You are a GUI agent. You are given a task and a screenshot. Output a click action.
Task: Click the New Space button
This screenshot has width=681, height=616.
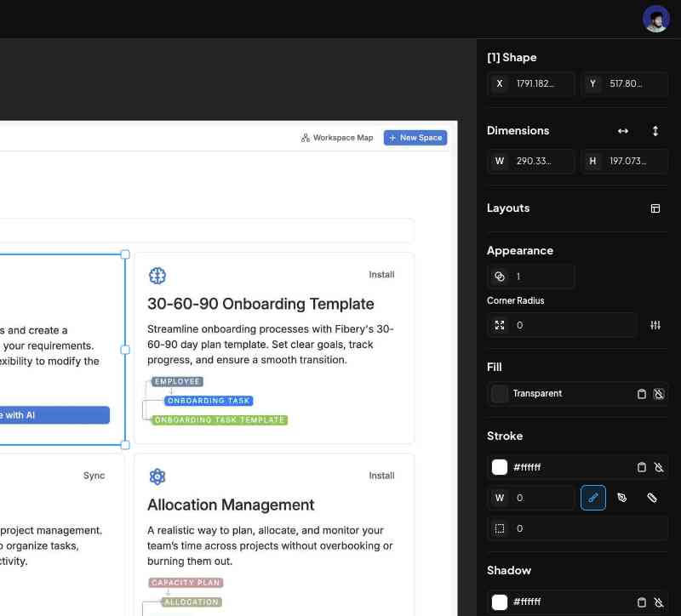pyautogui.click(x=415, y=138)
